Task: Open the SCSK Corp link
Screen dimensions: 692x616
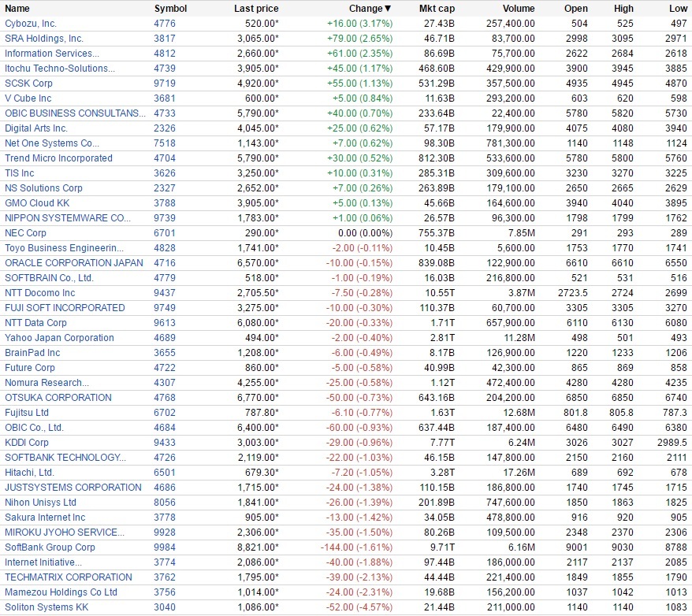Action: pos(28,83)
